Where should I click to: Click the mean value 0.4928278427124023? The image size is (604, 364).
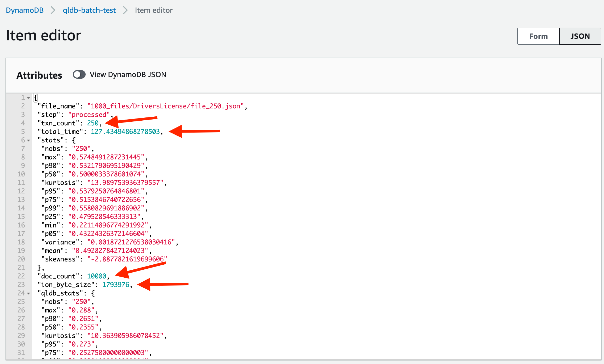(110, 251)
